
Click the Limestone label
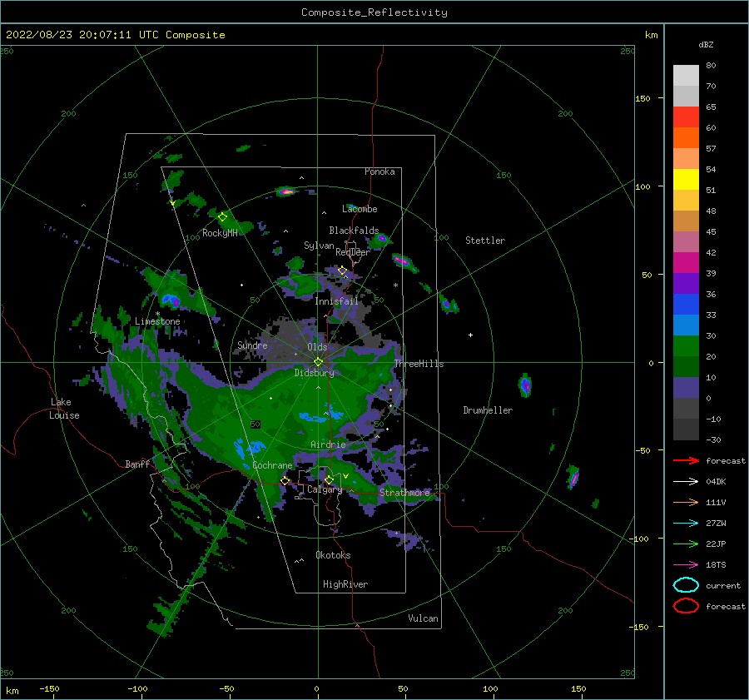click(x=157, y=321)
